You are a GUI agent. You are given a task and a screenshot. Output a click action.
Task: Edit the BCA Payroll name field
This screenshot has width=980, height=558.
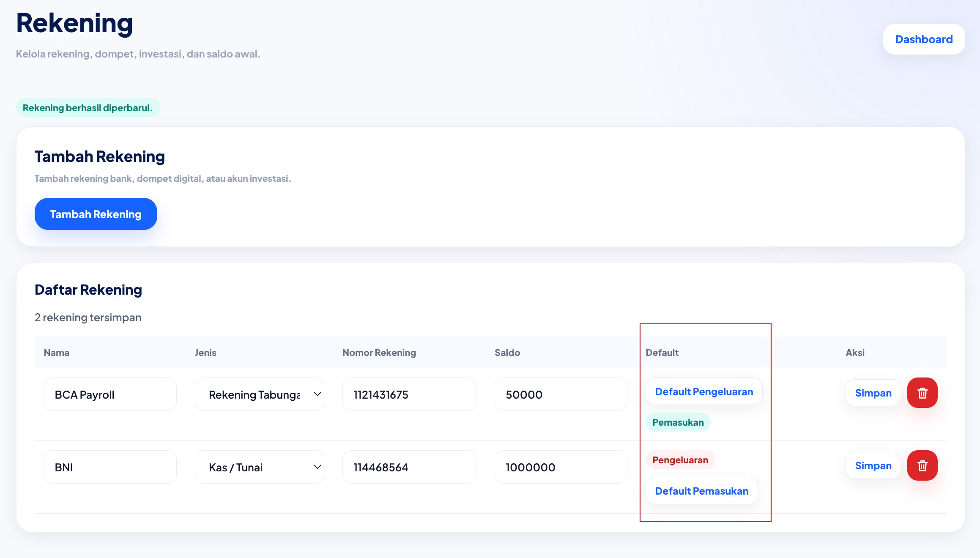point(110,394)
